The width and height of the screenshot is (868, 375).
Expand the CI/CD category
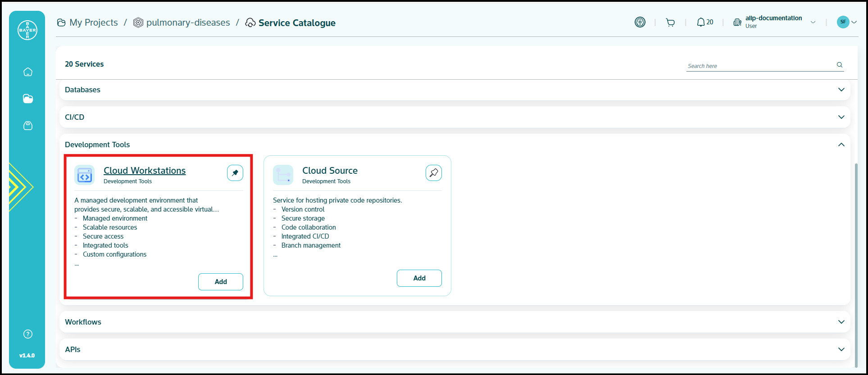click(x=841, y=117)
